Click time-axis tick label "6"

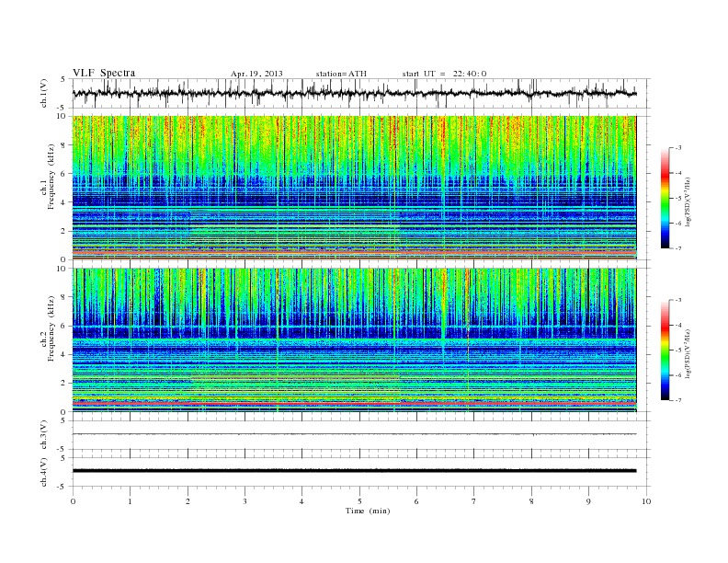coord(416,501)
